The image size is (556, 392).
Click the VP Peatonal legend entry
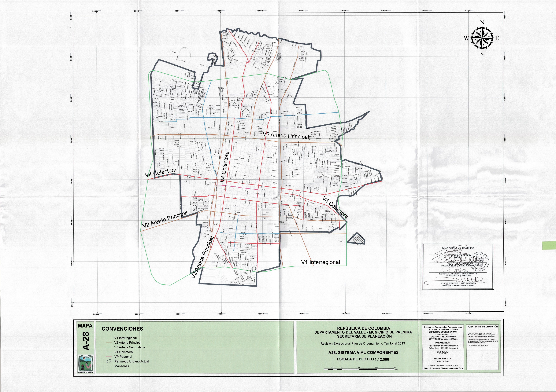[x=123, y=357]
